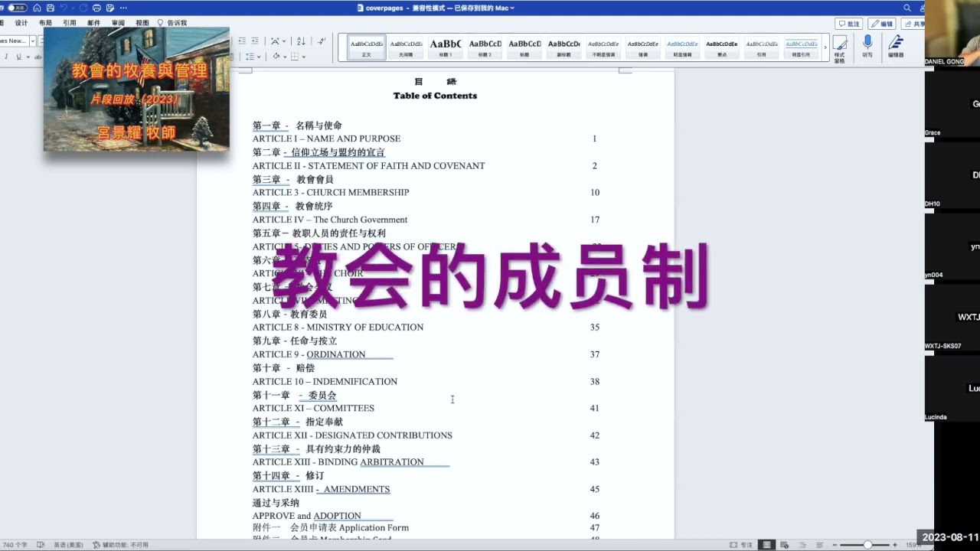Click the Print icon in title bar

[96, 8]
